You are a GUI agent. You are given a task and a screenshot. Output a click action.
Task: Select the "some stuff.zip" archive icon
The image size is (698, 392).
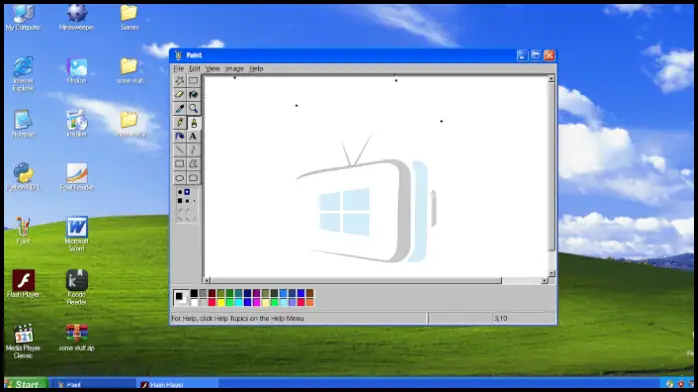click(x=77, y=338)
